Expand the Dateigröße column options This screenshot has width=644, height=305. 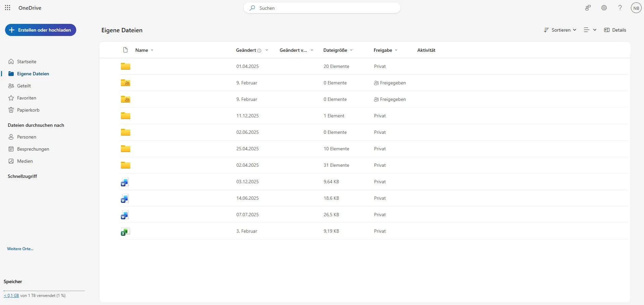pyautogui.click(x=351, y=50)
